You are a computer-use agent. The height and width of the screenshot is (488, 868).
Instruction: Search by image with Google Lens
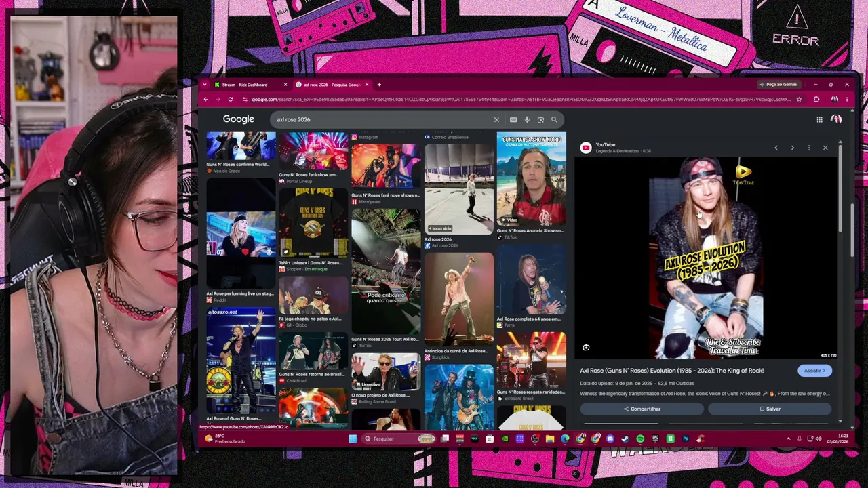[x=540, y=120]
